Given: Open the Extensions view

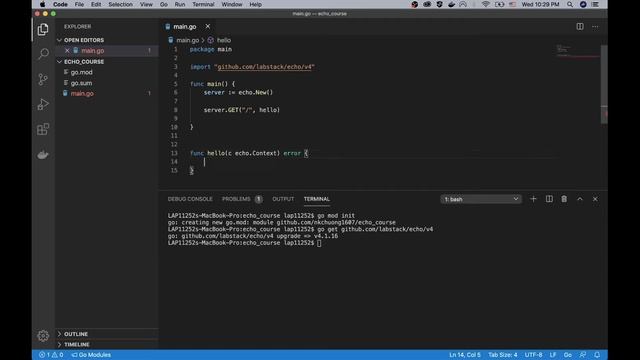Looking at the screenshot, I should 43,129.
